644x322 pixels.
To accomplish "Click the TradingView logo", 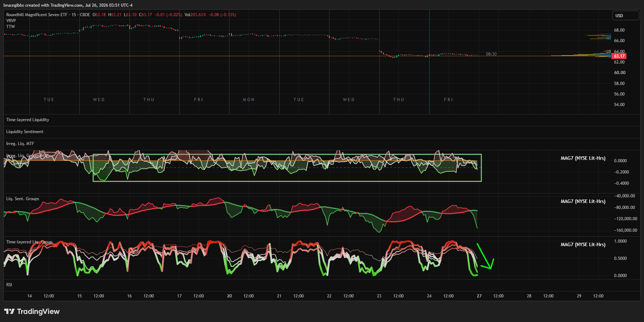I will (32, 311).
